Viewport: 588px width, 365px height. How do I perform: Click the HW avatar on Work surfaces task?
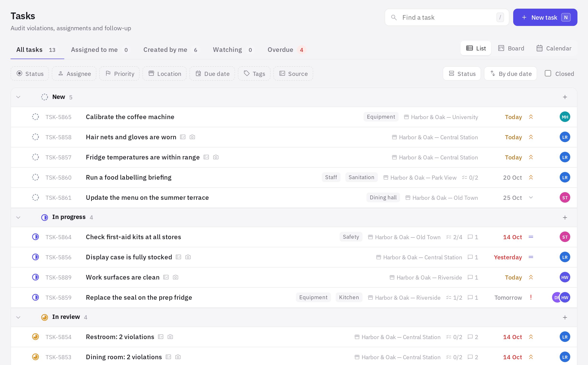[564, 277]
